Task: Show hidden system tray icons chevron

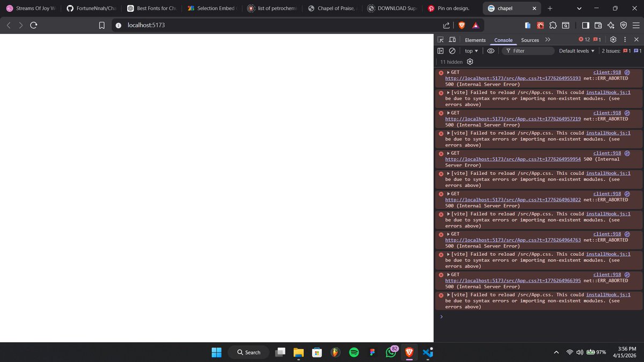Action: (x=556, y=352)
